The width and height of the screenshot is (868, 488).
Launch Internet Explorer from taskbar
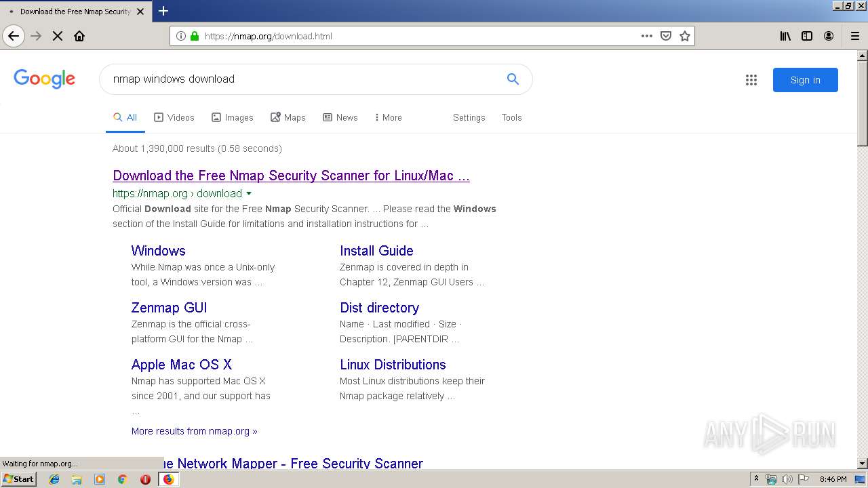tap(54, 479)
